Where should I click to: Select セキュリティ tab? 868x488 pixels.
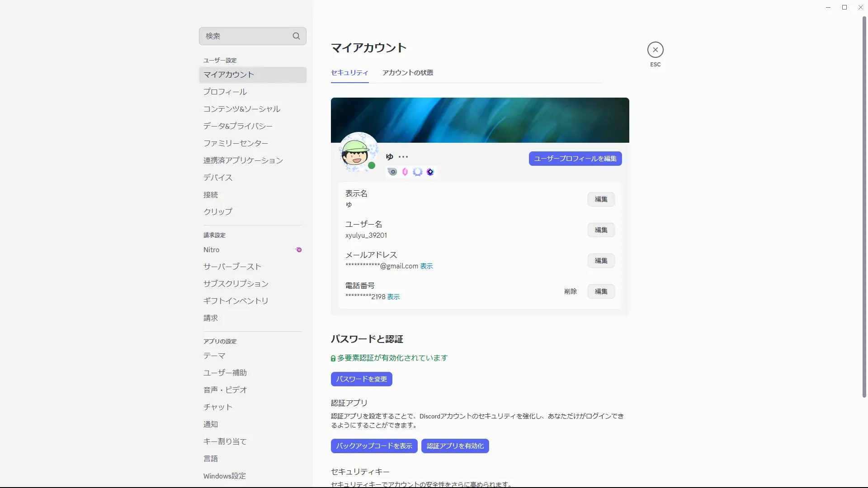[x=349, y=73]
